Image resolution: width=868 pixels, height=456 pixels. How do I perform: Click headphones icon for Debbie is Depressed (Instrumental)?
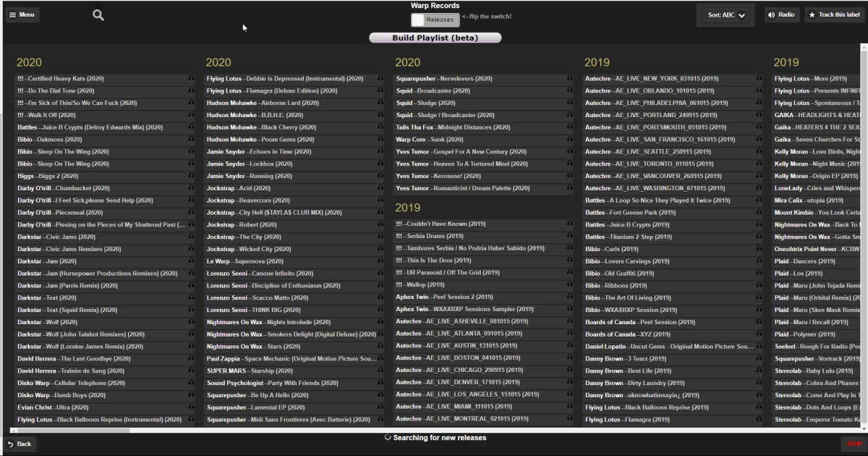(x=380, y=78)
